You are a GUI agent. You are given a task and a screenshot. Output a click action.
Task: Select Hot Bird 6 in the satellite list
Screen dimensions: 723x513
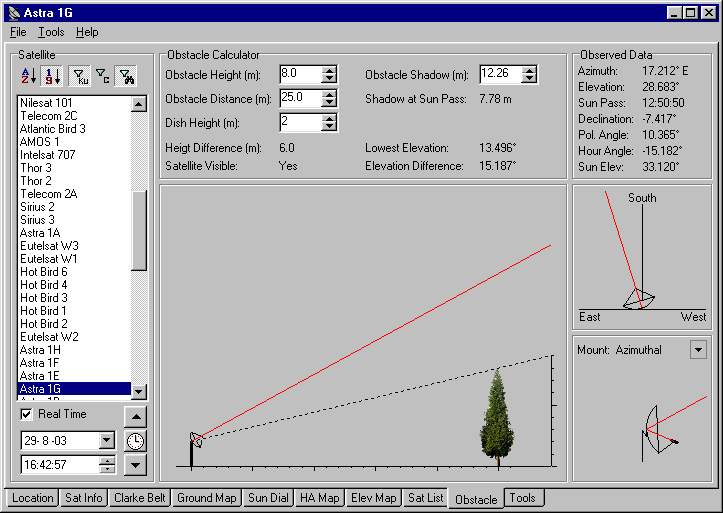click(74, 272)
